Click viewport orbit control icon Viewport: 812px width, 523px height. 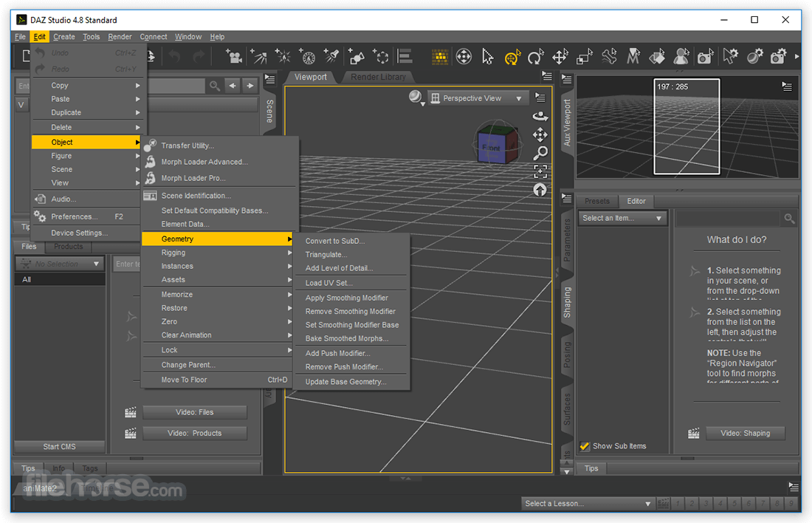pos(540,116)
